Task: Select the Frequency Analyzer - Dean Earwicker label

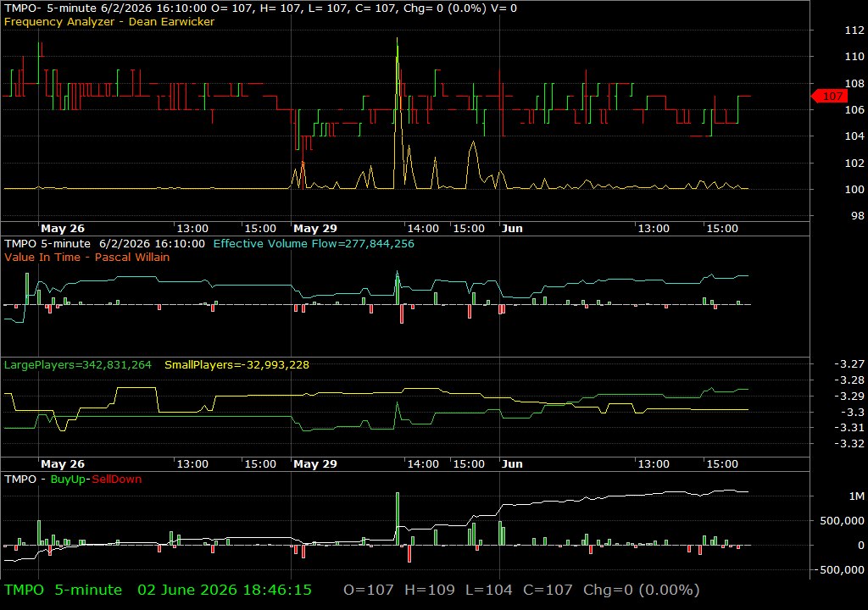Action: tap(109, 21)
